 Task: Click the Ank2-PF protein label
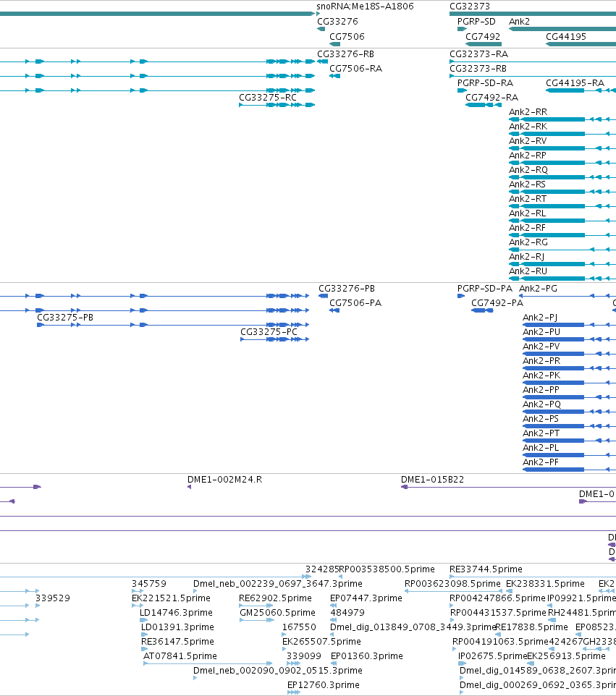[x=541, y=462]
